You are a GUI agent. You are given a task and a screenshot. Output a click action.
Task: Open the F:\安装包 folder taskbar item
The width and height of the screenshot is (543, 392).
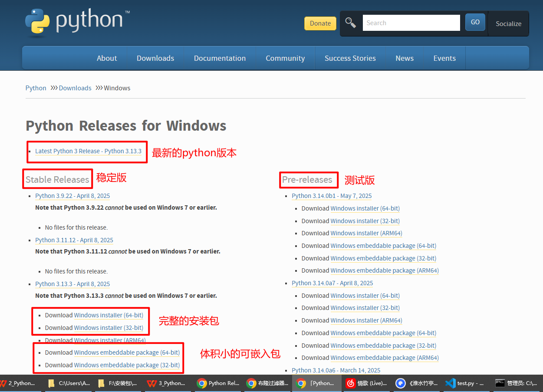pos(118,383)
